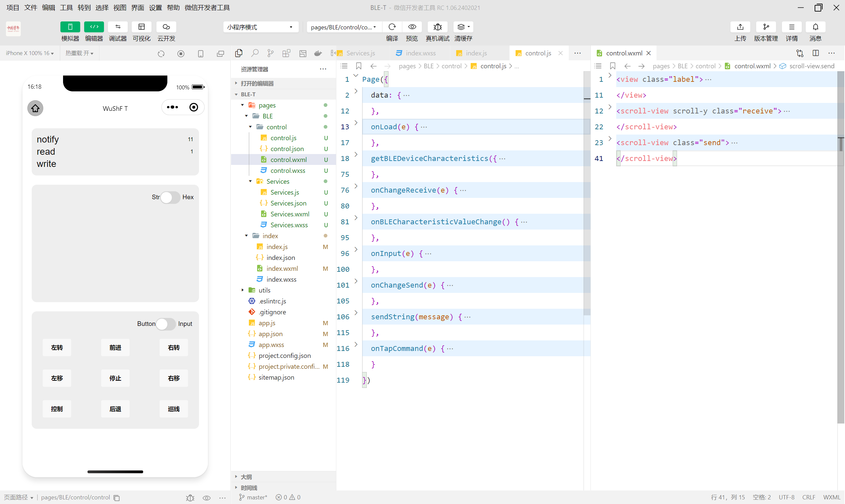The width and height of the screenshot is (845, 504).
Task: Toggle the Str/Hex switch in simulator
Action: (170, 197)
